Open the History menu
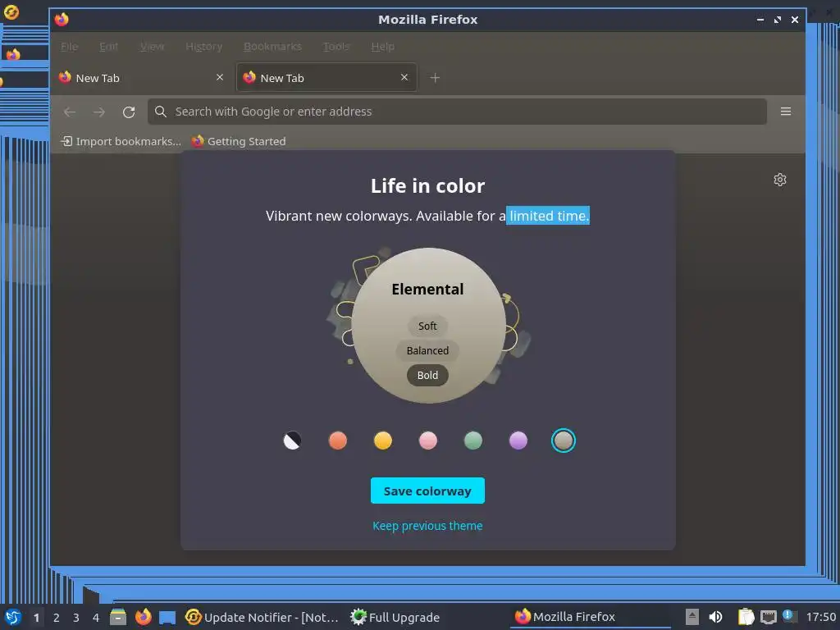The image size is (840, 630). tap(203, 47)
